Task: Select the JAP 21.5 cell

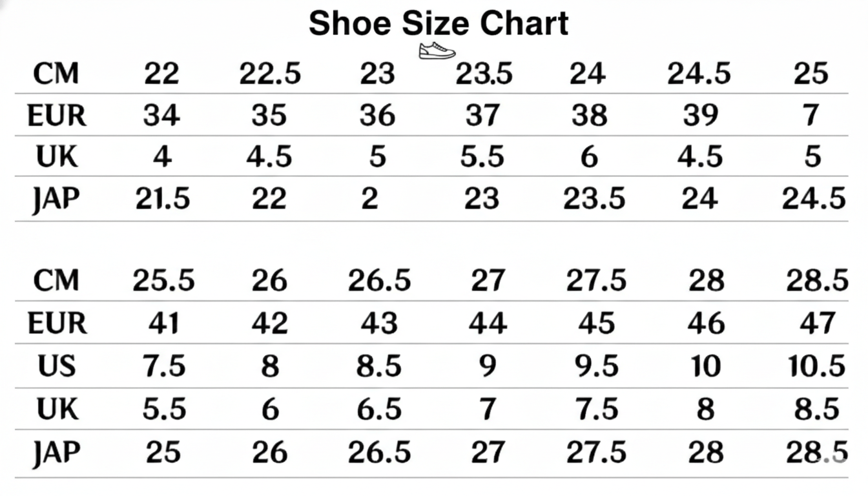Action: (x=163, y=199)
